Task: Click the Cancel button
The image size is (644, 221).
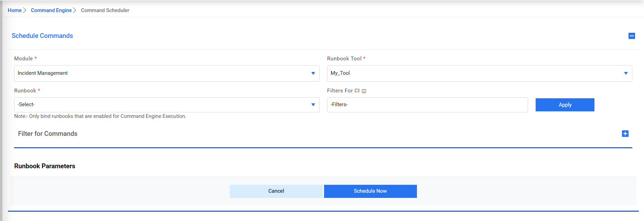Action: click(x=276, y=191)
